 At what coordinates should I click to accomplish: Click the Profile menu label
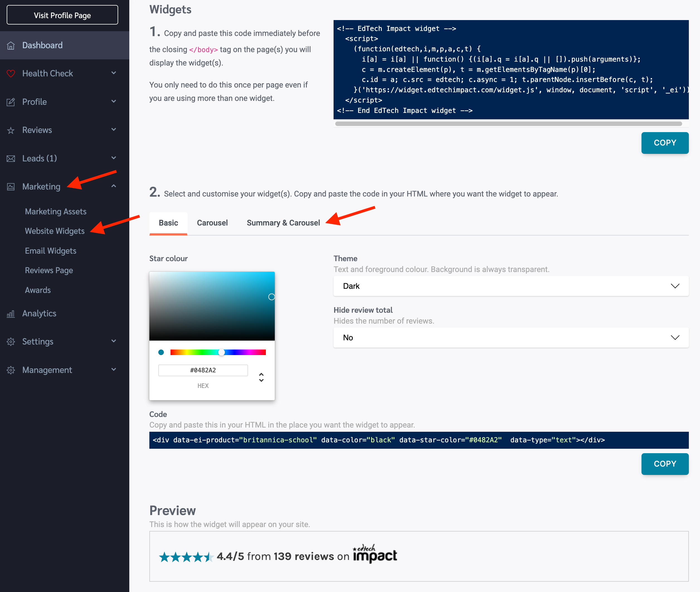tap(35, 102)
